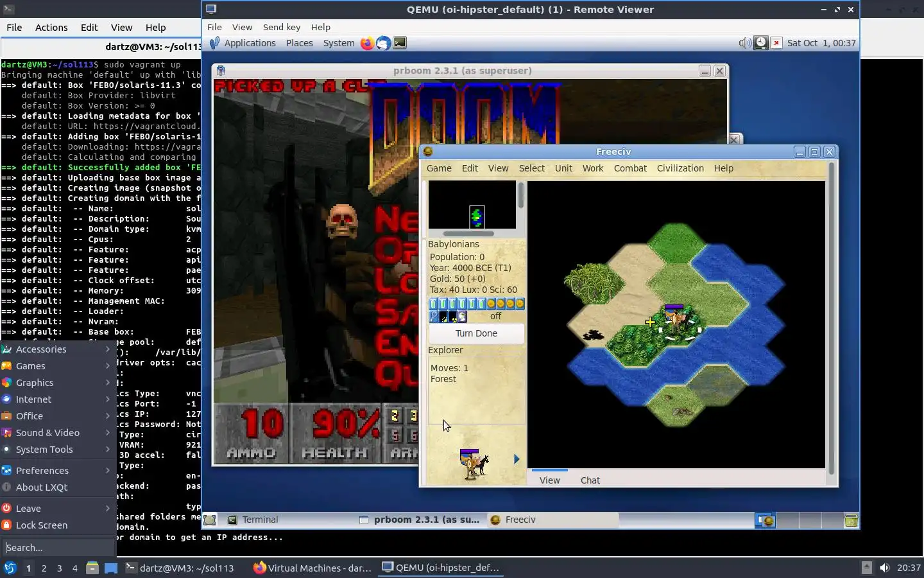Expand the Games submenu
This screenshot has height=578, width=924.
[57, 366]
